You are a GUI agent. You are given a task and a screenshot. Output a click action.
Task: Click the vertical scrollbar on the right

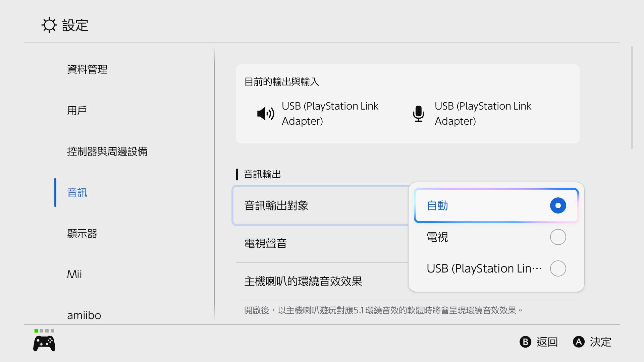click(x=632, y=98)
